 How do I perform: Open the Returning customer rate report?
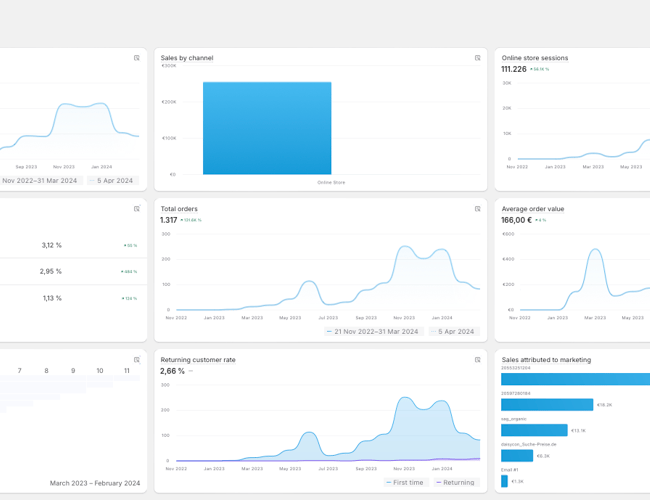coord(198,359)
